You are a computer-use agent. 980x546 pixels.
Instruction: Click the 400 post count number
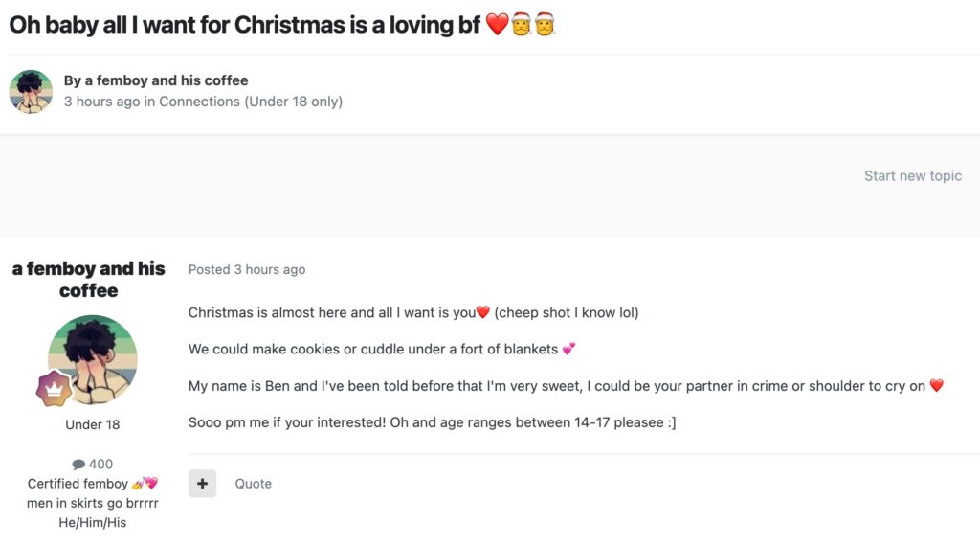click(100, 465)
